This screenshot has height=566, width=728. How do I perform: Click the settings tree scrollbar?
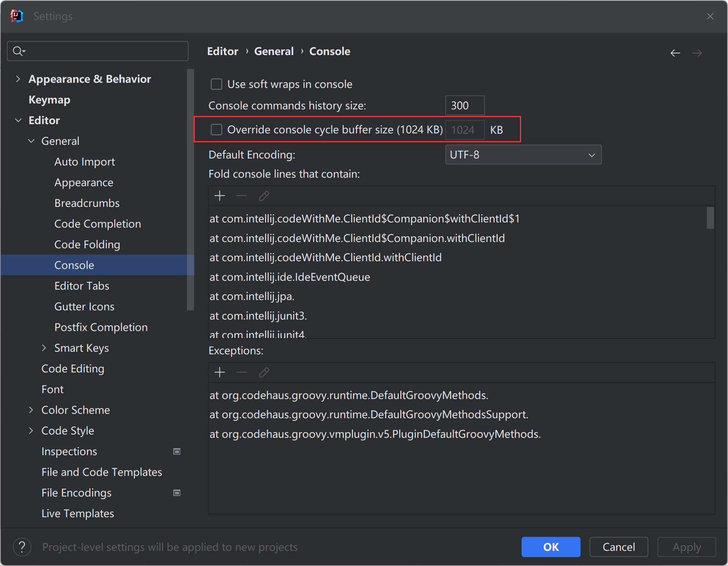pyautogui.click(x=191, y=190)
